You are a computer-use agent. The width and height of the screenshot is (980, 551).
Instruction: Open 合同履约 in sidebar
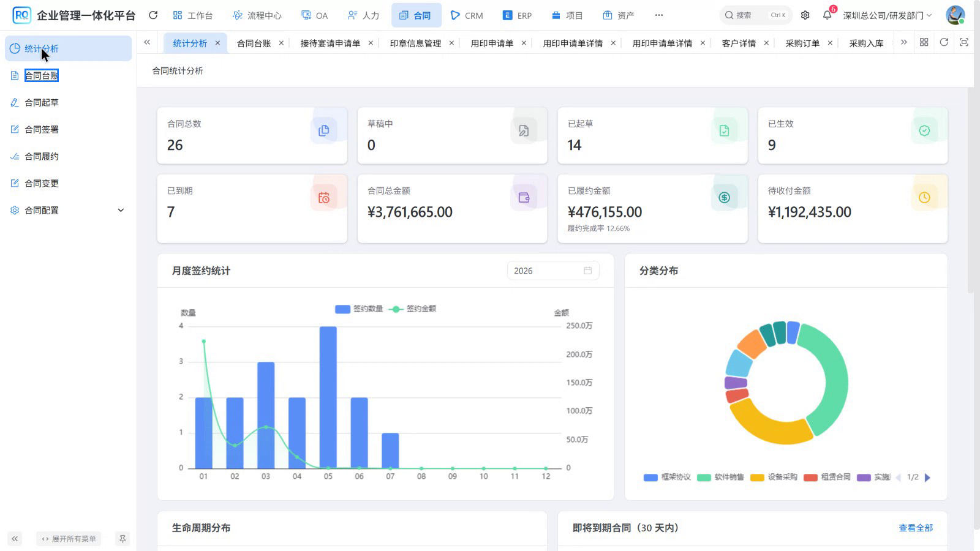(x=68, y=156)
